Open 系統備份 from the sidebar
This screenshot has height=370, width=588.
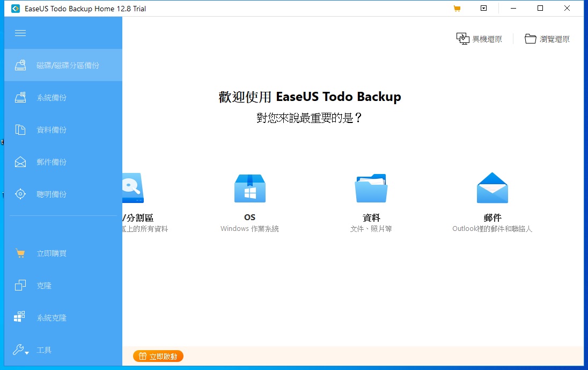pos(52,98)
